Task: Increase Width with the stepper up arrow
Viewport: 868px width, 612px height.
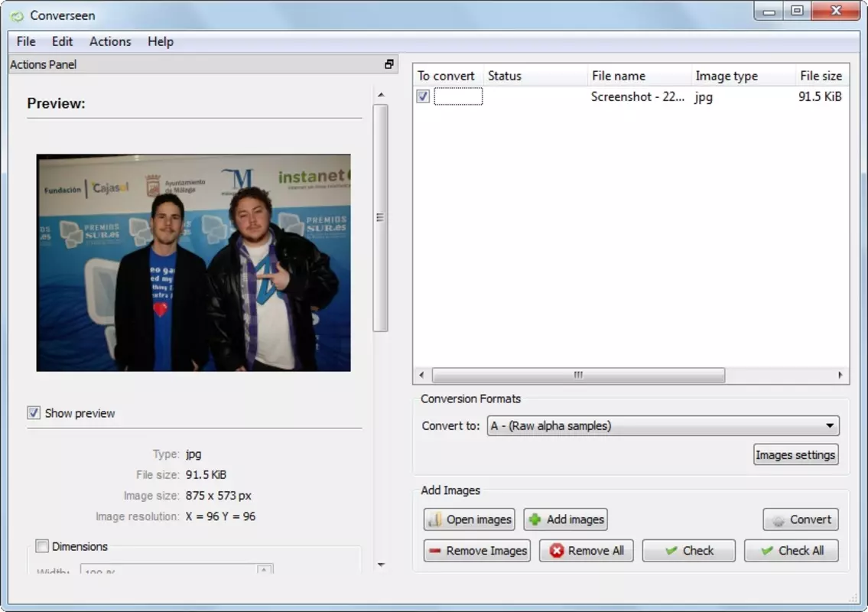Action: pyautogui.click(x=265, y=569)
